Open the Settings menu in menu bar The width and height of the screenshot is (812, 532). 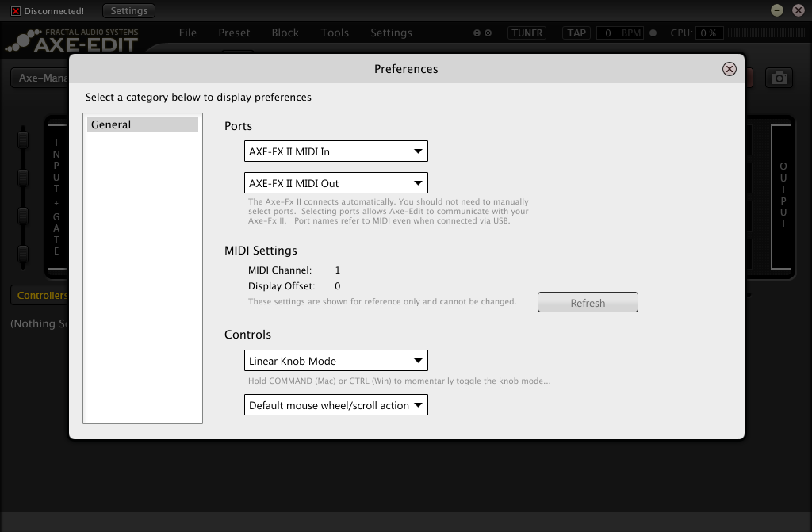click(x=392, y=33)
